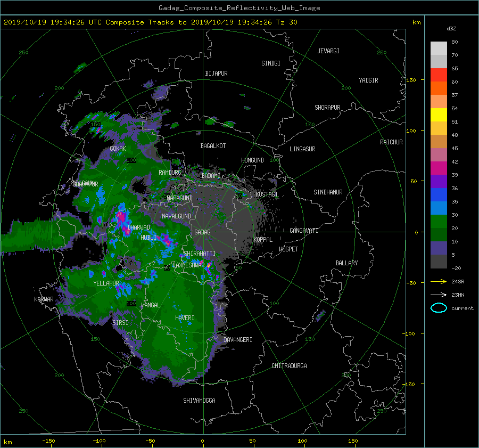Click the KOPPAL city label
Viewport: 479px width, 448px height.
(263, 240)
